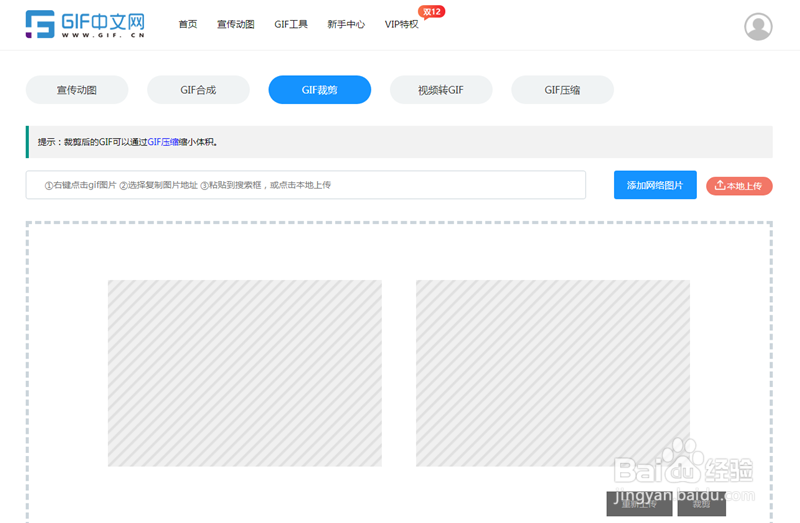Click the 裁剪 crop button
The width and height of the screenshot is (800, 523).
click(702, 504)
